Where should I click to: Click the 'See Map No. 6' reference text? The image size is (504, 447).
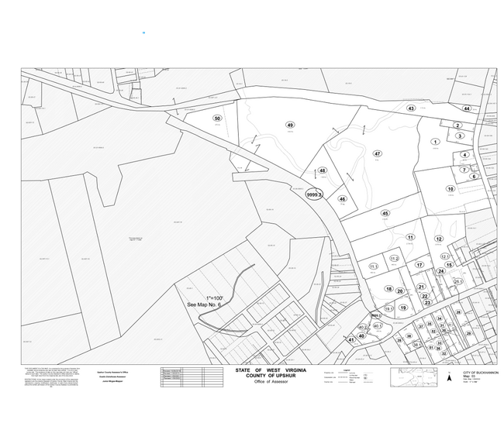pos(204,306)
